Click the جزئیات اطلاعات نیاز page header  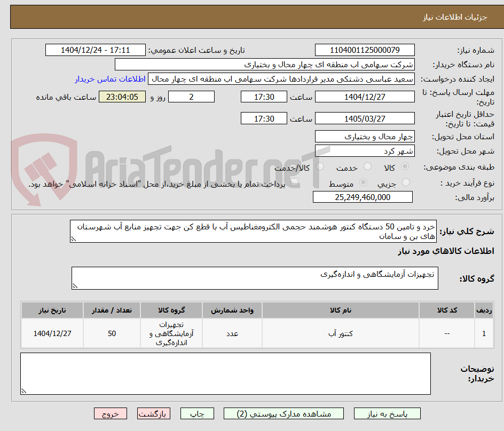(455, 17)
